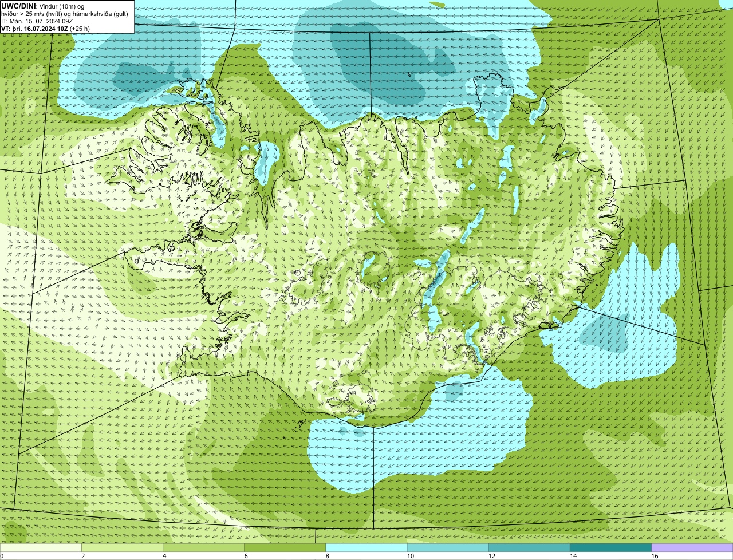Viewport: 733px width, 560px height.
Task: Click the legend scale label '10'
Action: point(410,556)
